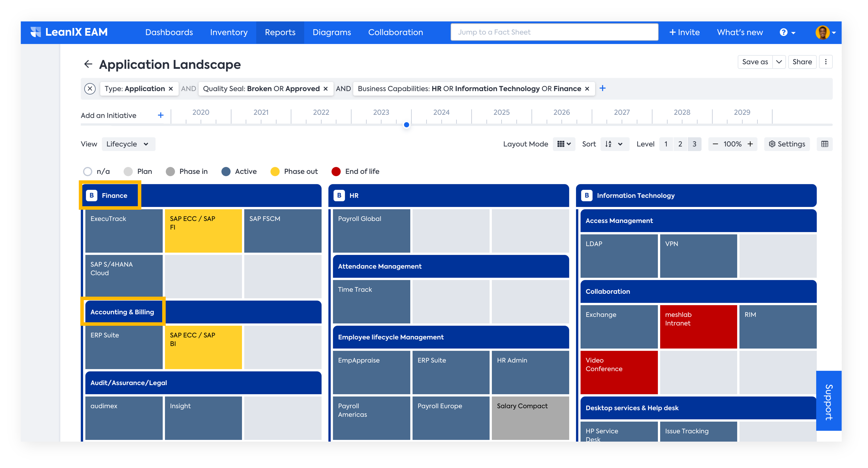Screen dimensions: 868x468
Task: Open the Reports menu
Action: pyautogui.click(x=280, y=32)
